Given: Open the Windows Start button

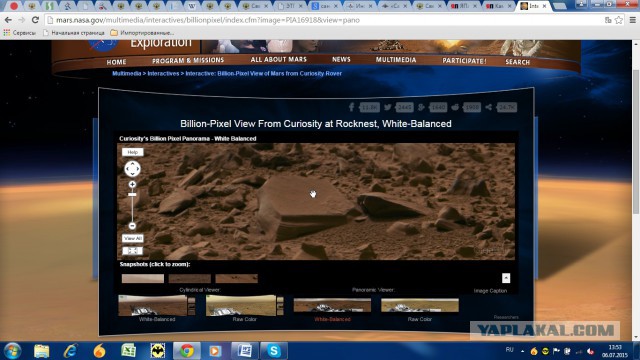Looking at the screenshot, I should (x=13, y=351).
